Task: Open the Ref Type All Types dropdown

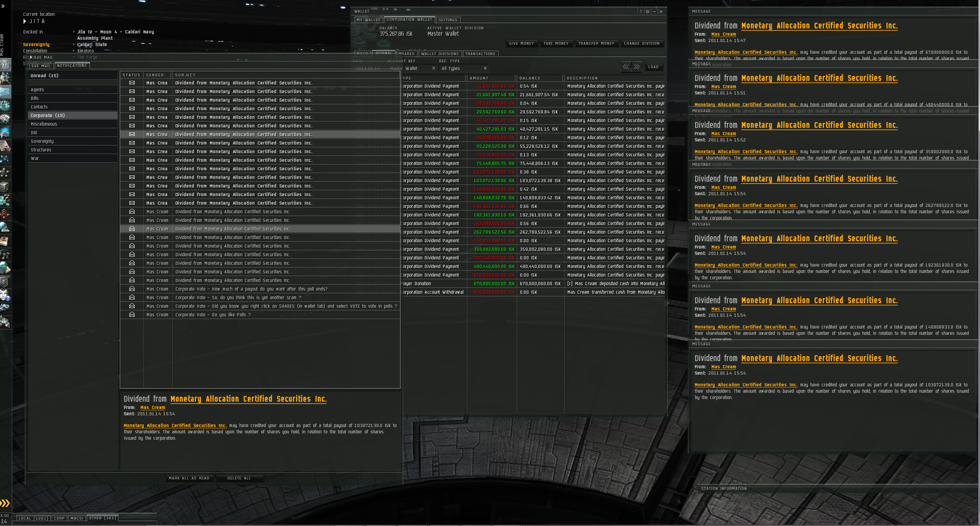Action: click(464, 69)
